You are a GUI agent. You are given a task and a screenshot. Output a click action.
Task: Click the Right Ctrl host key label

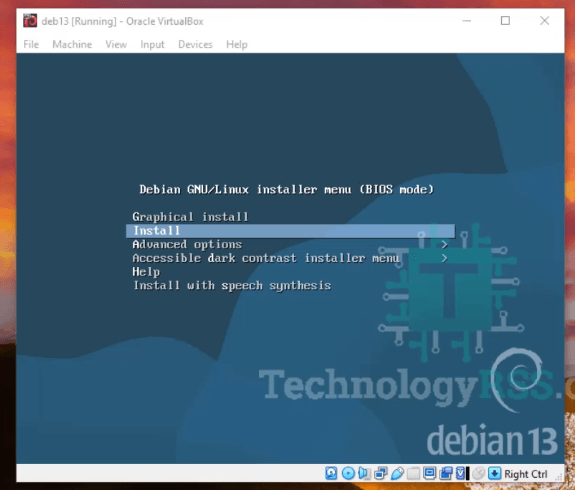(525, 474)
